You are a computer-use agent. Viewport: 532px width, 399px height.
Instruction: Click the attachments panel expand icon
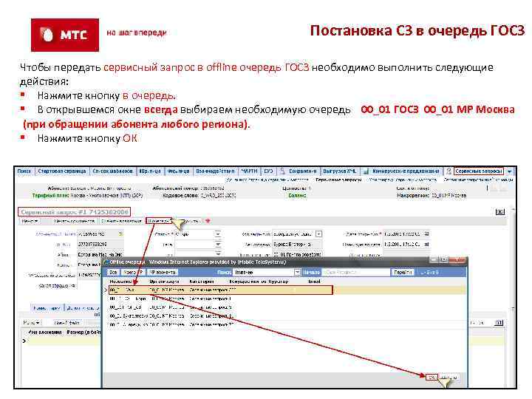pos(499,322)
